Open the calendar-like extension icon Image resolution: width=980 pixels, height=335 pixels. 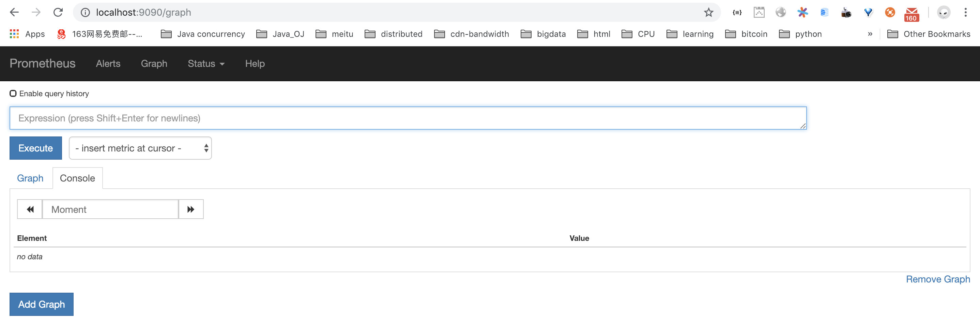[759, 13]
